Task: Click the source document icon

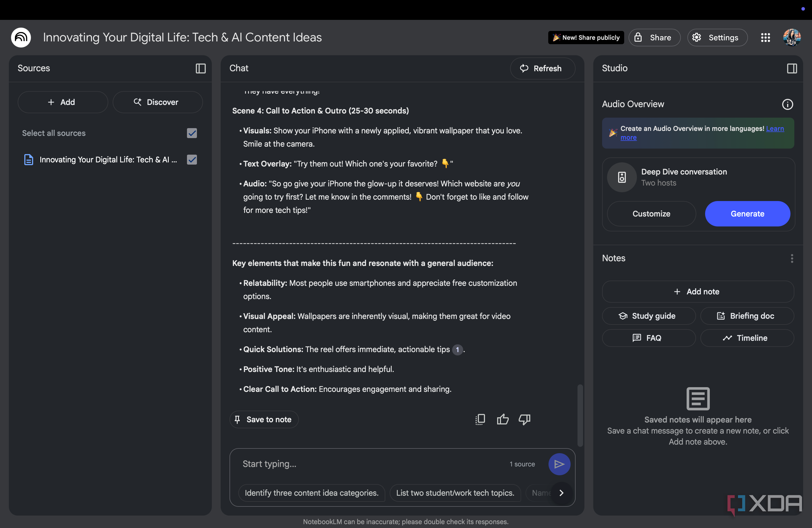Action: [x=29, y=159]
